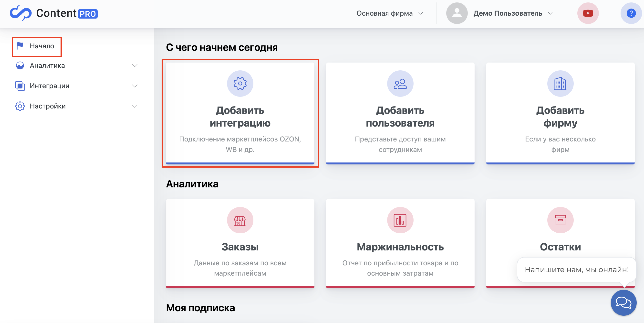
Task: Click the ContentPRO brand name text
Action: [67, 13]
